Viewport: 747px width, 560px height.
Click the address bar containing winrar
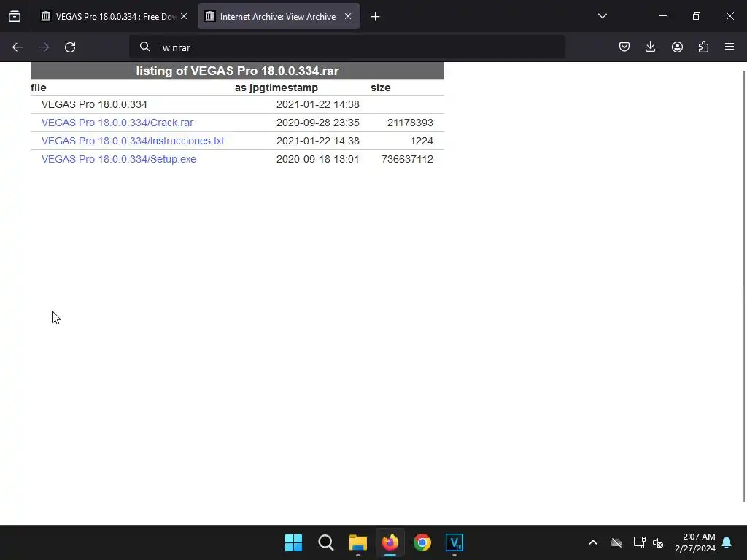click(x=347, y=47)
